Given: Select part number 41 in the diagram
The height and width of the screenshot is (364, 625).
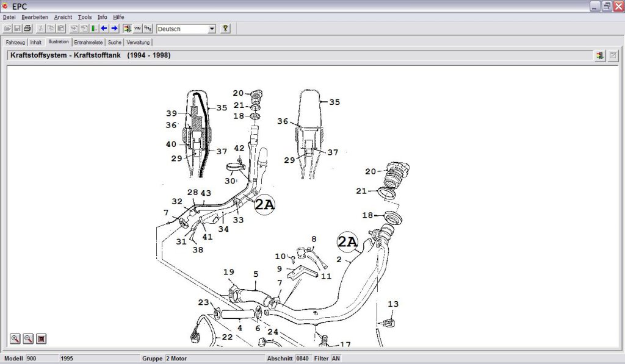Looking at the screenshot, I should coord(208,237).
